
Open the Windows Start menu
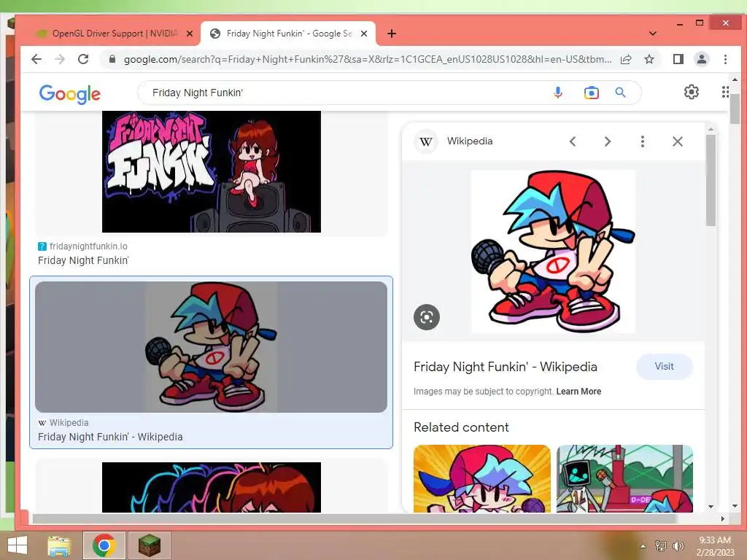click(18, 545)
